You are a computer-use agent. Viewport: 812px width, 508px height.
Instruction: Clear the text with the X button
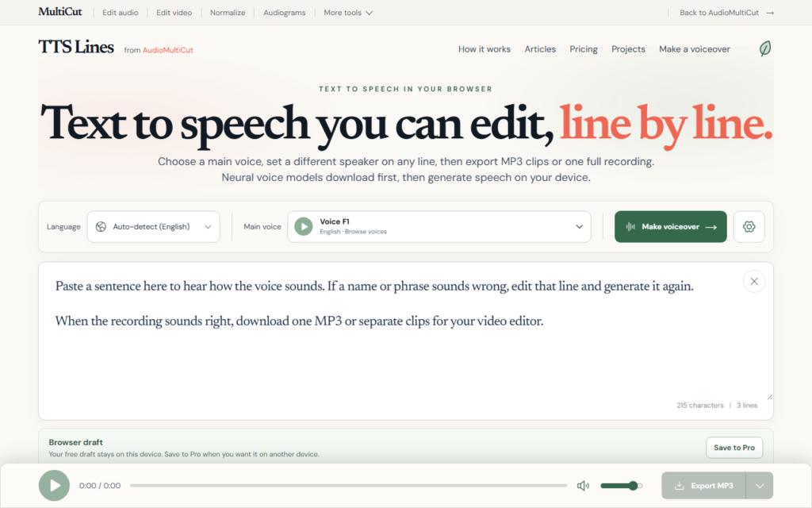[x=754, y=282]
